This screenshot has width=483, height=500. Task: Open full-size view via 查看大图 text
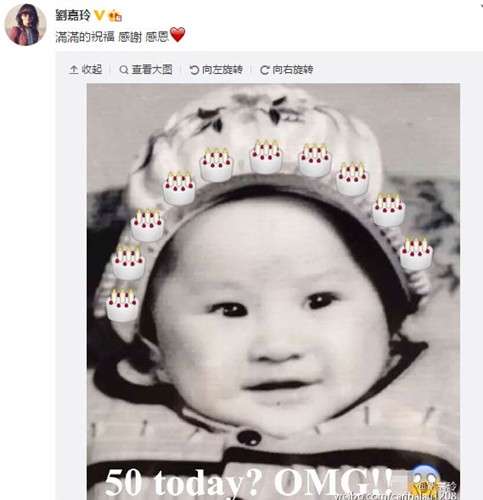click(x=152, y=70)
